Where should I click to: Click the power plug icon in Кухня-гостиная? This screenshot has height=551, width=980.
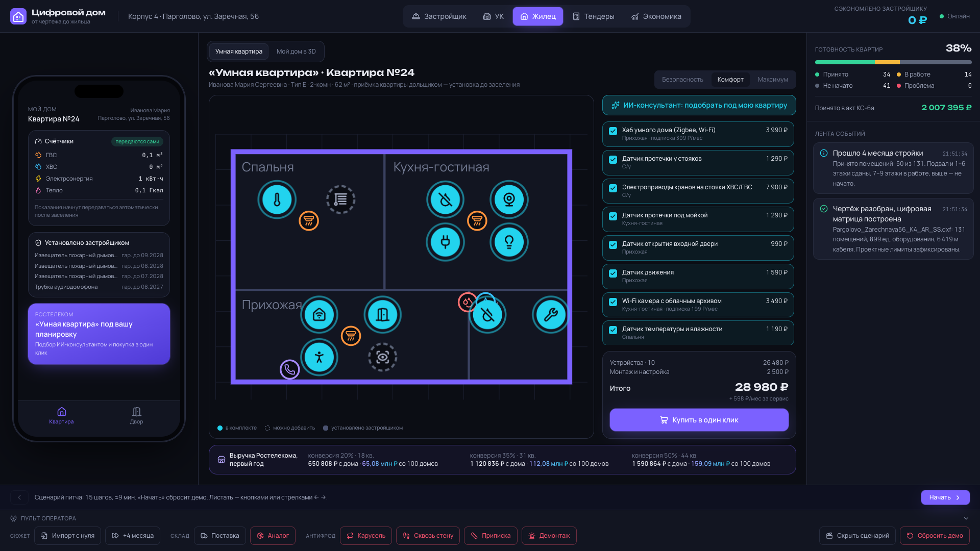tap(445, 242)
